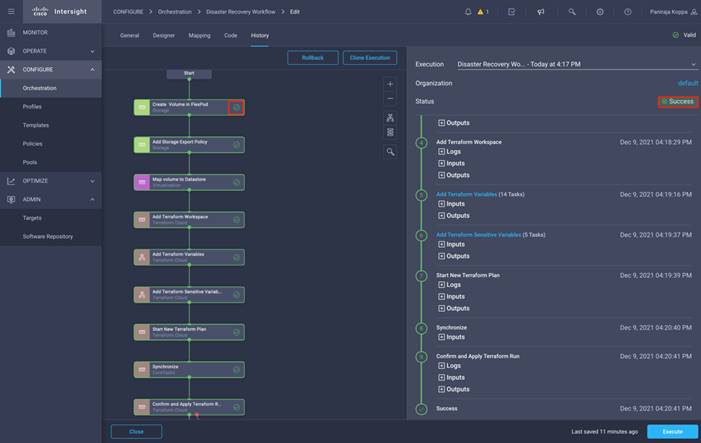Open the requests task list icon
Image resolution: width=701 pixels, height=443 pixels.
(511, 12)
